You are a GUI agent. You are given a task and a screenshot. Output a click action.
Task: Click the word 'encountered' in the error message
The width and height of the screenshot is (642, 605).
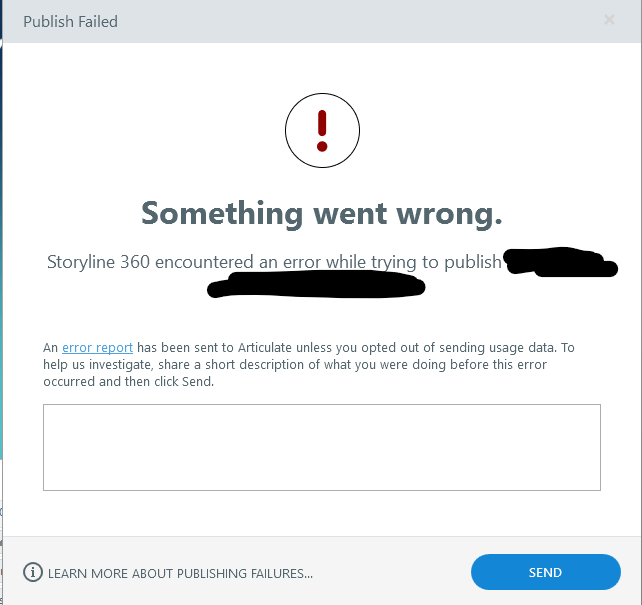pos(204,263)
